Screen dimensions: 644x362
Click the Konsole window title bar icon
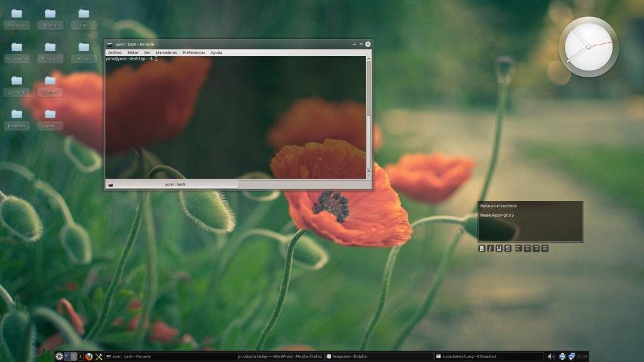pos(109,45)
